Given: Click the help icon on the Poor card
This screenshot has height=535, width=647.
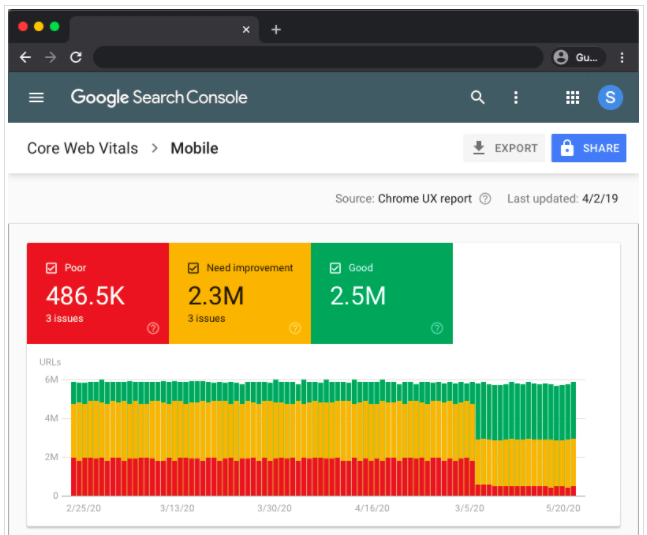Looking at the screenshot, I should pyautogui.click(x=153, y=328).
